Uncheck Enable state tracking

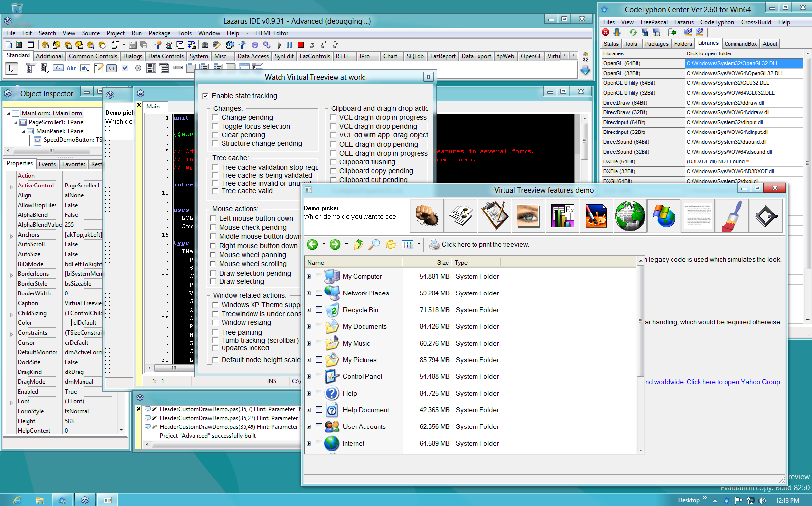point(205,96)
